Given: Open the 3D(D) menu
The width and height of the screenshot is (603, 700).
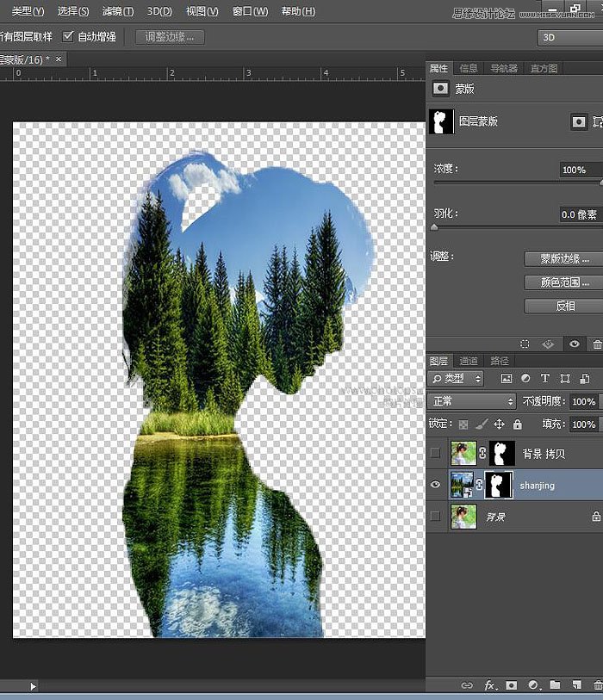Looking at the screenshot, I should click(159, 11).
